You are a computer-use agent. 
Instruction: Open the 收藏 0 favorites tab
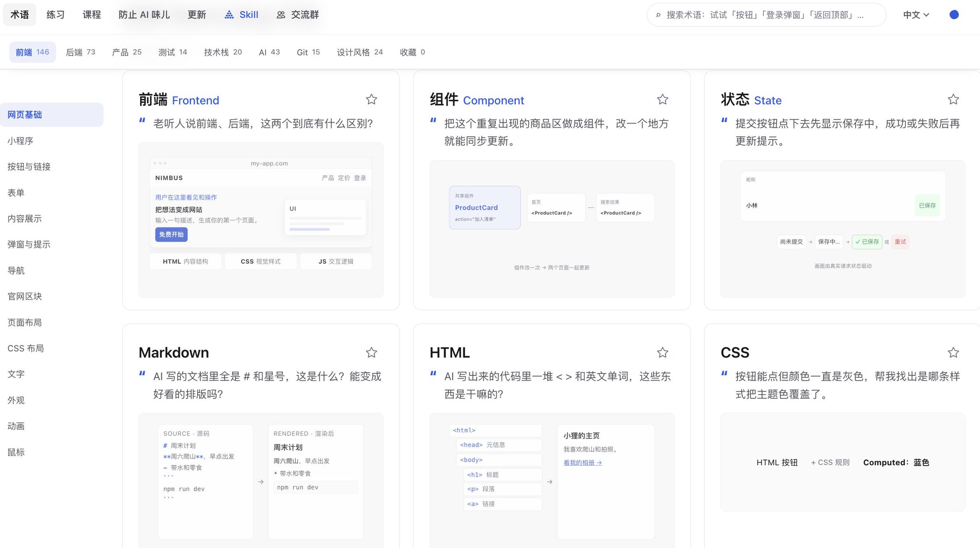point(412,52)
